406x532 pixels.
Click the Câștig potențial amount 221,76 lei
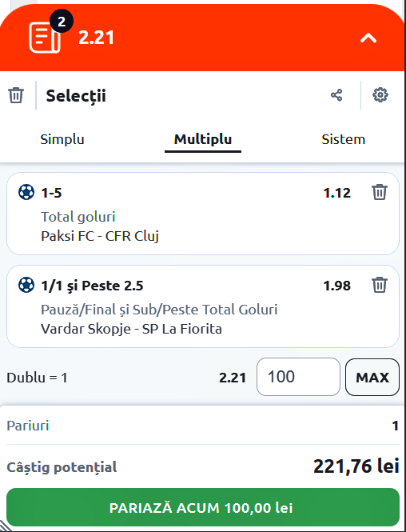coord(356,466)
